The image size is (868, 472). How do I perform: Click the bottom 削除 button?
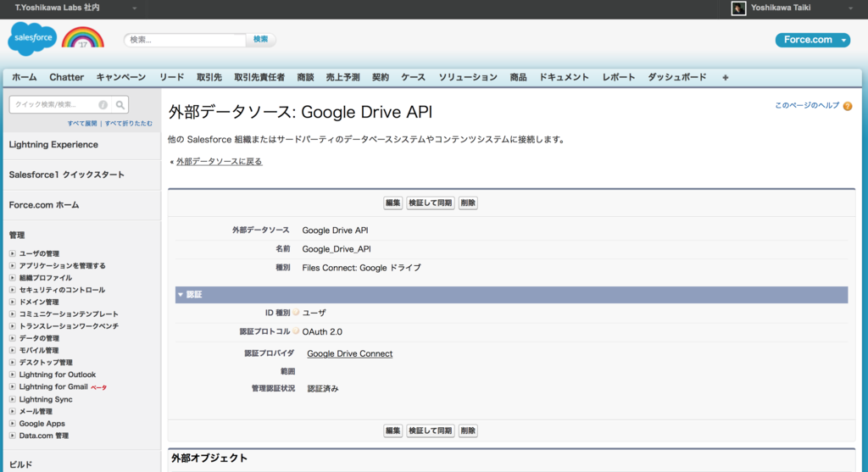(468, 430)
